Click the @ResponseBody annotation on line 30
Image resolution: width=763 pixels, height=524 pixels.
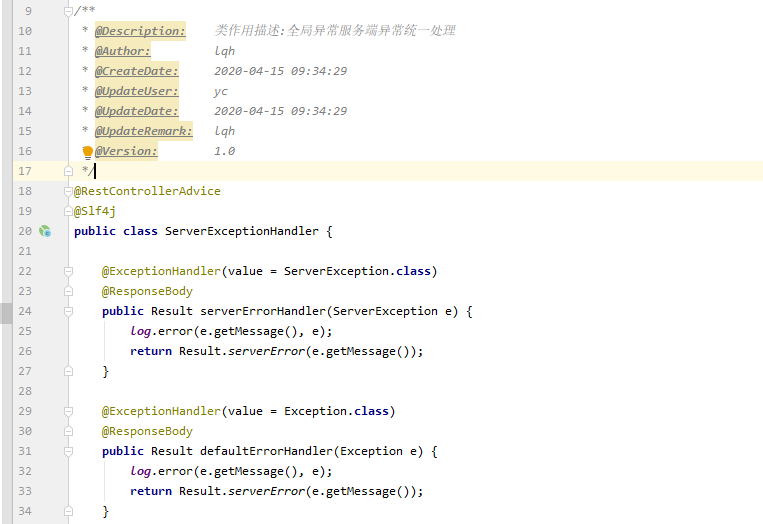coord(147,431)
